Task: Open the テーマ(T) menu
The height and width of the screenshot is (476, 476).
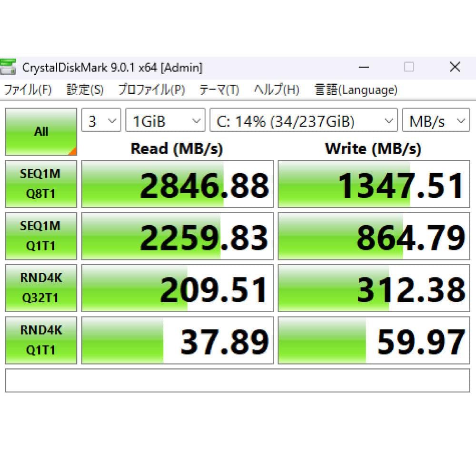Action: pyautogui.click(x=218, y=89)
